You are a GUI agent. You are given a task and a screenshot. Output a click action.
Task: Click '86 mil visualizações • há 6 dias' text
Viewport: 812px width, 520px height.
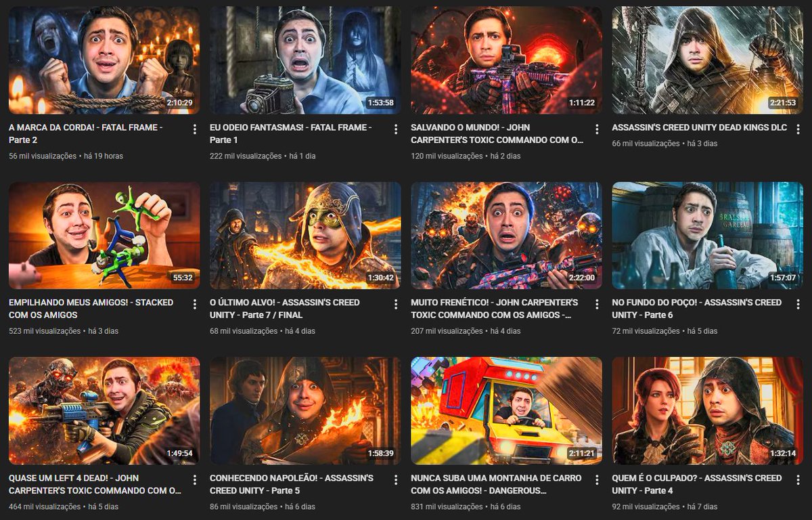pyautogui.click(x=263, y=506)
